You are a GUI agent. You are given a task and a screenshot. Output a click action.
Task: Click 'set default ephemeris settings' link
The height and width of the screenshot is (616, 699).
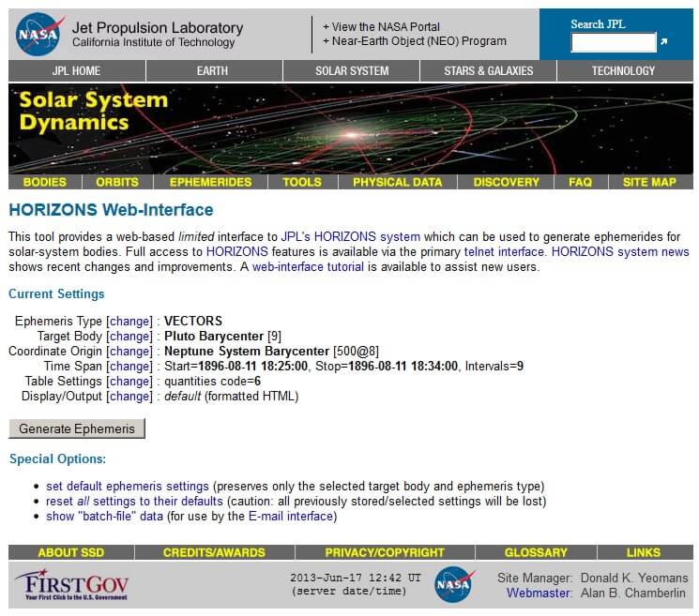[x=128, y=486]
